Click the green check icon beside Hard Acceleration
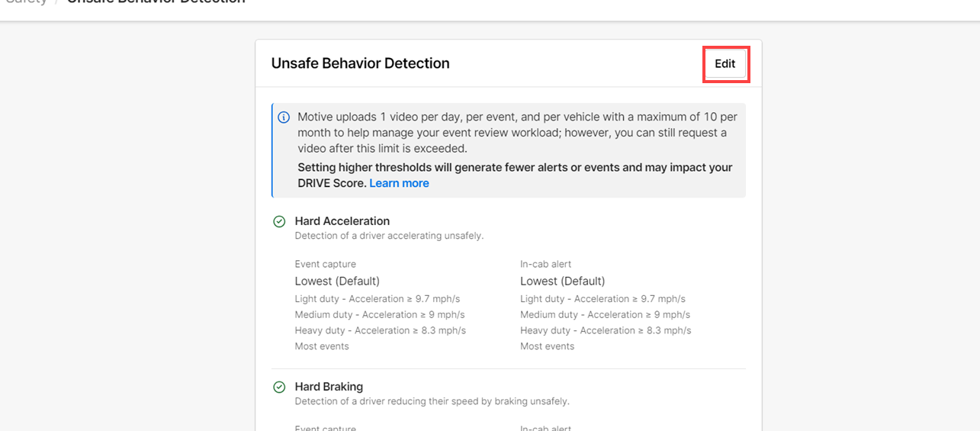Screen dimensions: 980x431 coord(279,221)
